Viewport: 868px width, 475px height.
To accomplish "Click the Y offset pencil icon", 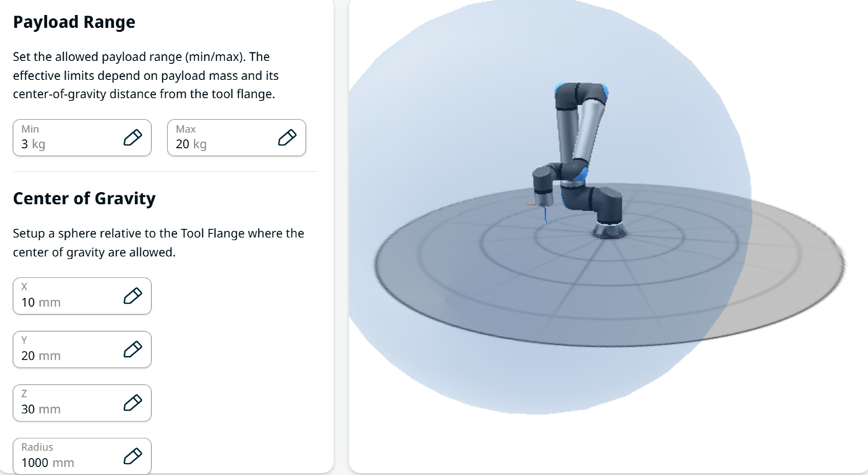I will coord(132,349).
